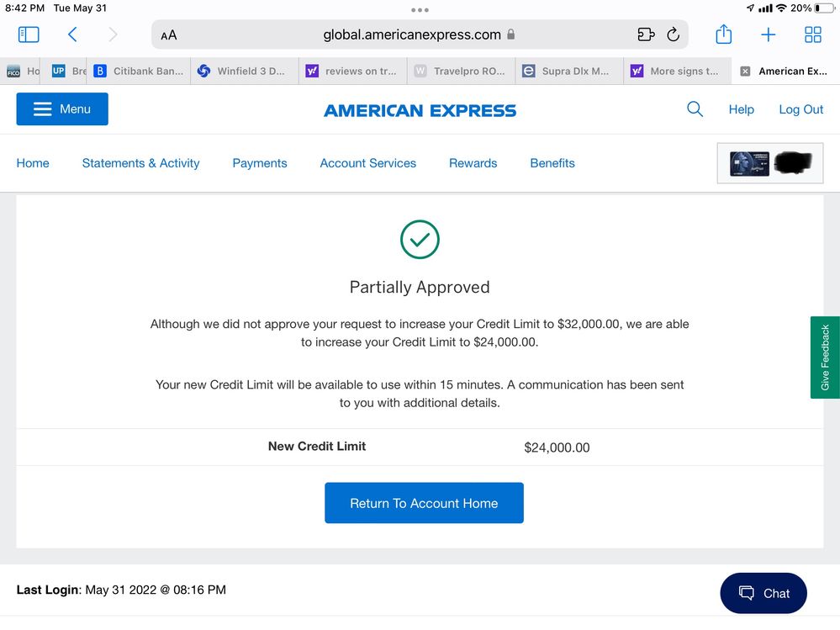Click the address bar URL field
This screenshot has width=840, height=630.
click(412, 35)
